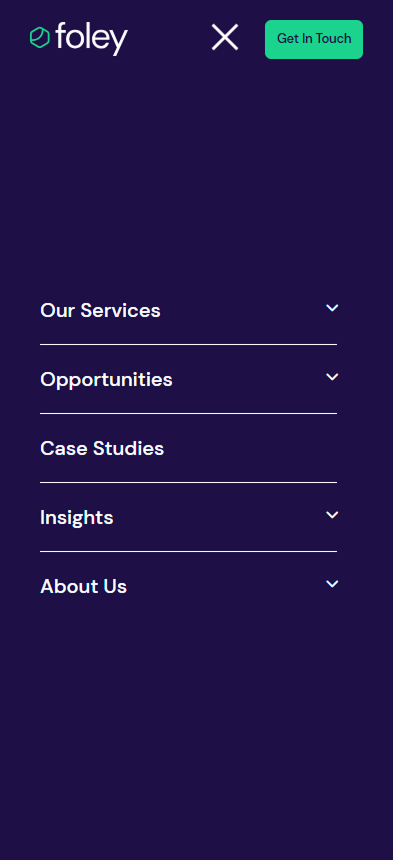Select the Opportunities menu item
393x860 pixels.
pyautogui.click(x=106, y=380)
